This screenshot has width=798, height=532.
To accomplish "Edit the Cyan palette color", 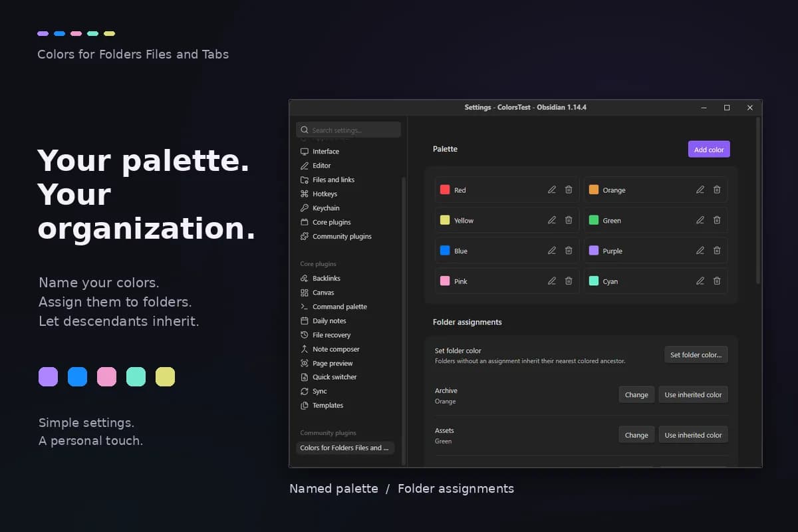I will coord(700,281).
